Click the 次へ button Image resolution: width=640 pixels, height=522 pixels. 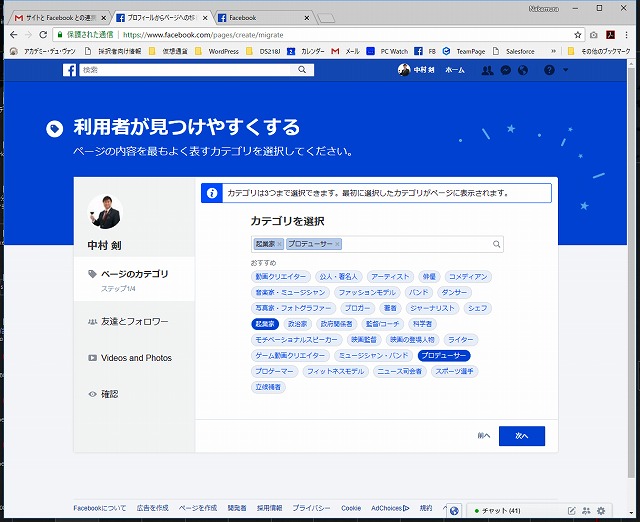521,436
